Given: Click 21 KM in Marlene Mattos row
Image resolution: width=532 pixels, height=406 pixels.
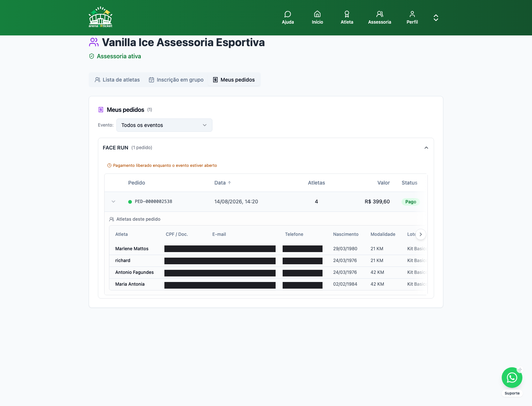Looking at the screenshot, I should (x=377, y=249).
